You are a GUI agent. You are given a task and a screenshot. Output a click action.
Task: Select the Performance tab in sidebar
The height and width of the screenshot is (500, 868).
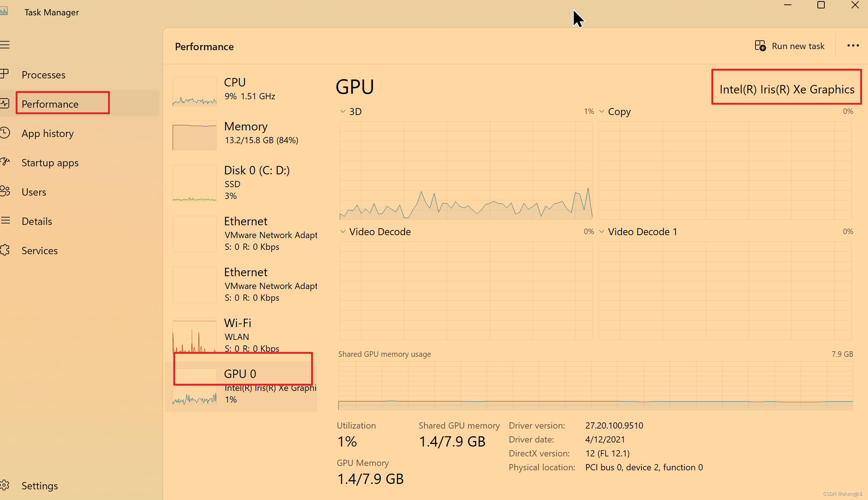[x=50, y=104]
